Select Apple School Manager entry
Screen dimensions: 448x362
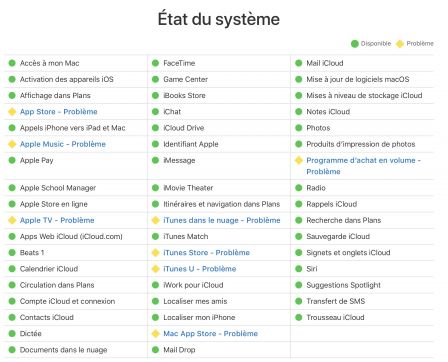click(x=58, y=188)
